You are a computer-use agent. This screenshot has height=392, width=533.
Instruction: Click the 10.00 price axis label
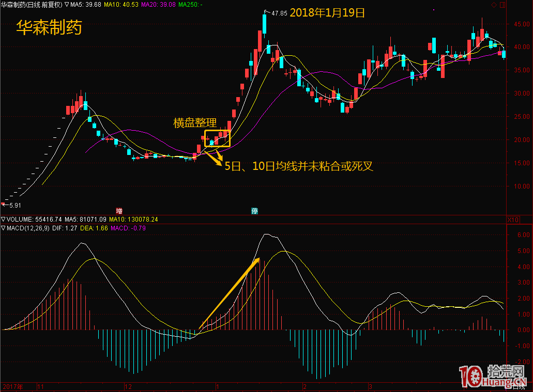pos(522,186)
